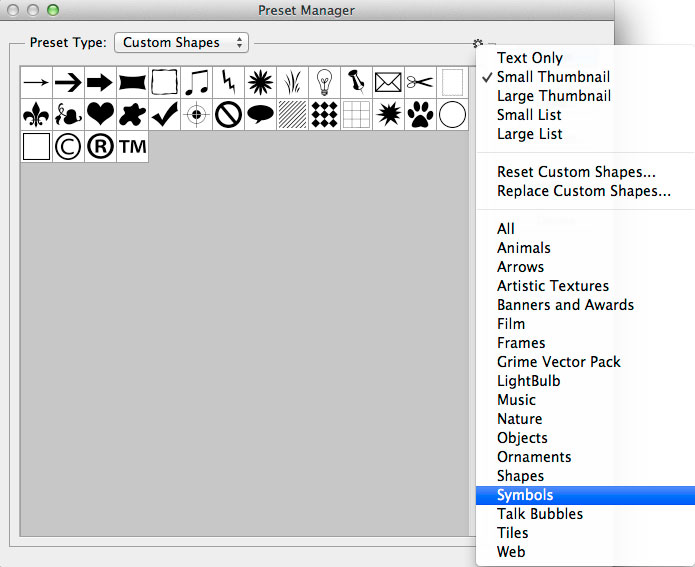Click the fleur-de-lis shape preset
This screenshot has height=567, width=695.
(x=36, y=115)
